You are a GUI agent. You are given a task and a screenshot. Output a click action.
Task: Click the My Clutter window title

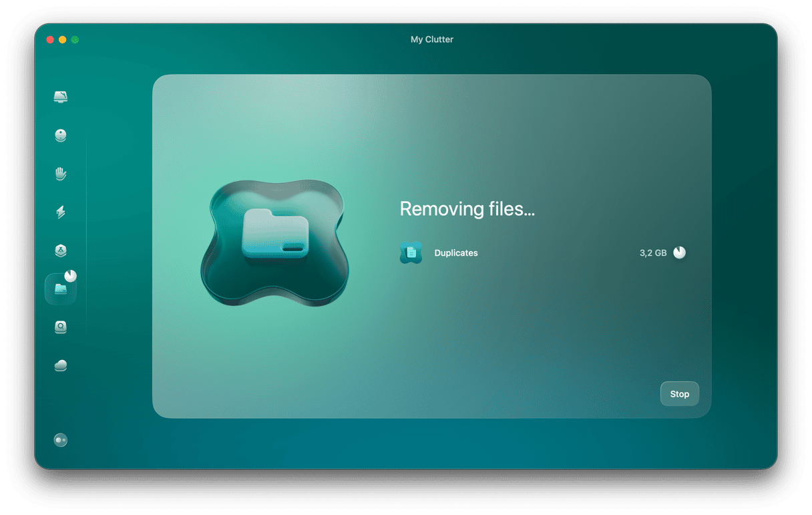[x=432, y=39]
